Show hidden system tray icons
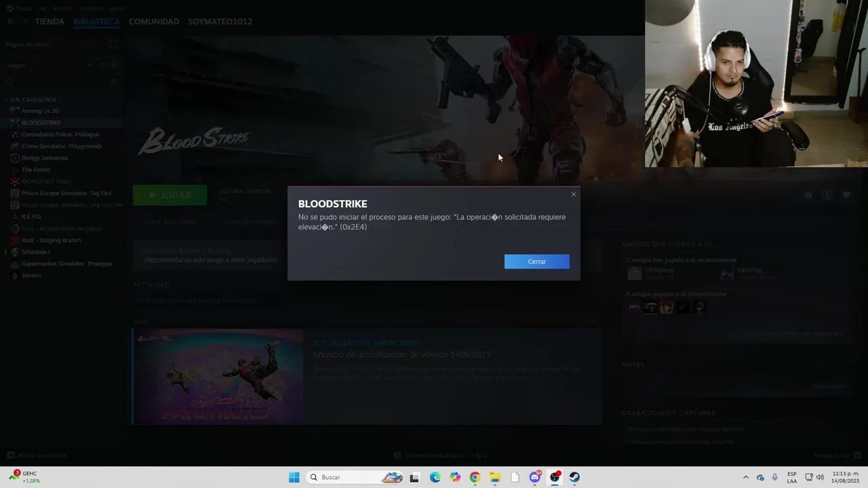Screen dimensions: 868x488 [x=745, y=477]
